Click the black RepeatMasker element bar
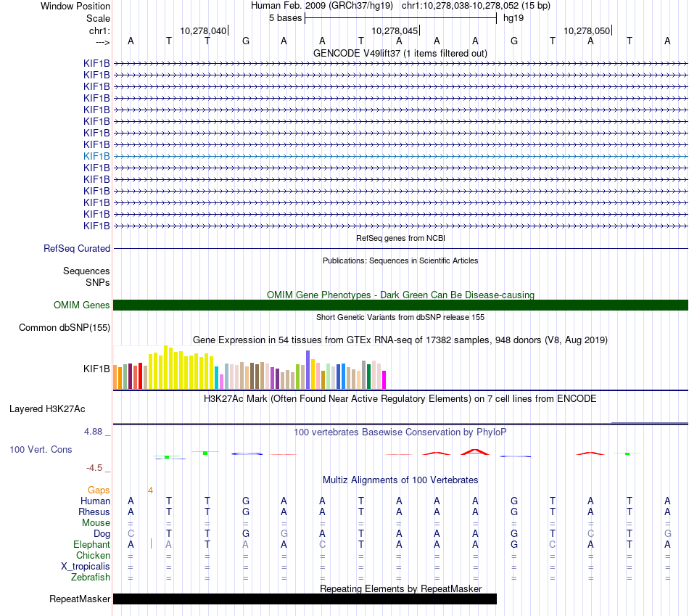The width and height of the screenshot is (689, 616). 305,599
